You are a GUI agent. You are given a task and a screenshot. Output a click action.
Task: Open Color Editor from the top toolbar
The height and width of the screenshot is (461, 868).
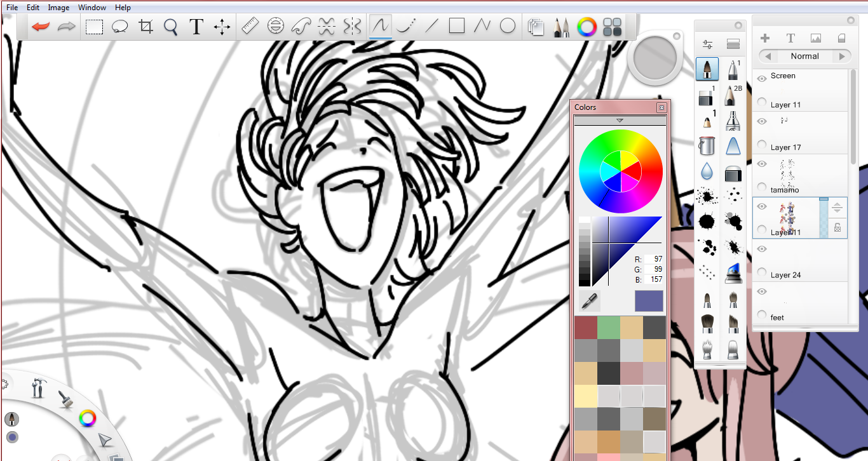pyautogui.click(x=587, y=27)
